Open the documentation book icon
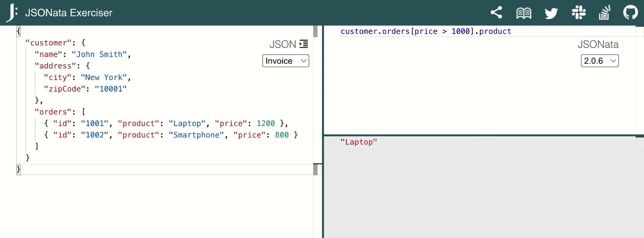Screen dimensions: 644x238 [524, 13]
